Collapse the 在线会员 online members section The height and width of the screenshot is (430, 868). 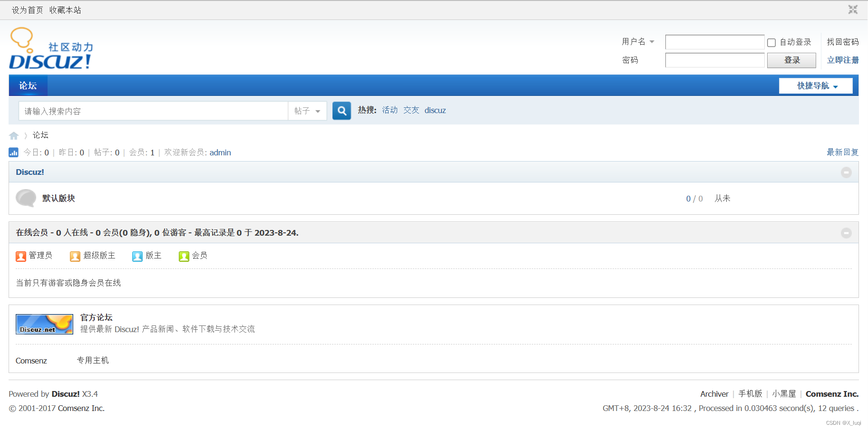[846, 233]
